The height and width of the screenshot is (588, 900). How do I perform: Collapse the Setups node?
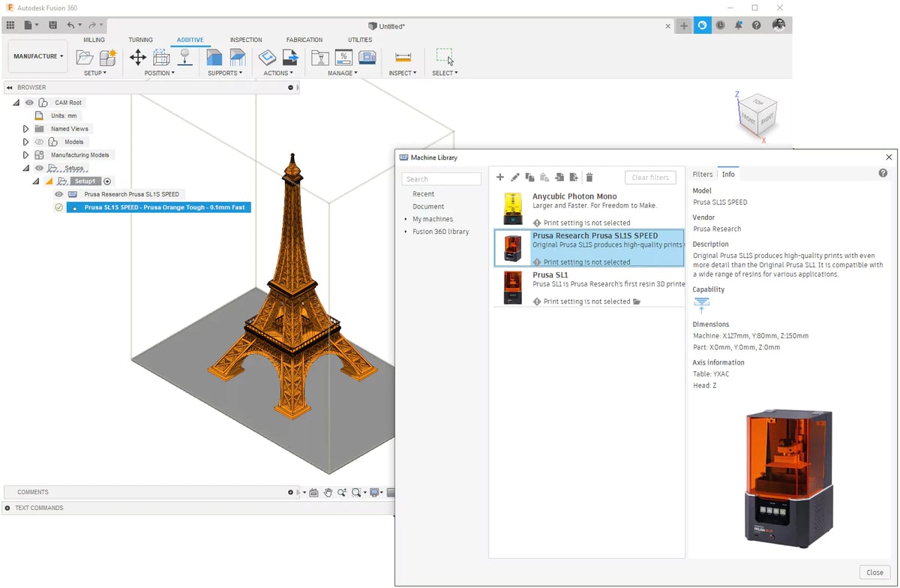(25, 168)
